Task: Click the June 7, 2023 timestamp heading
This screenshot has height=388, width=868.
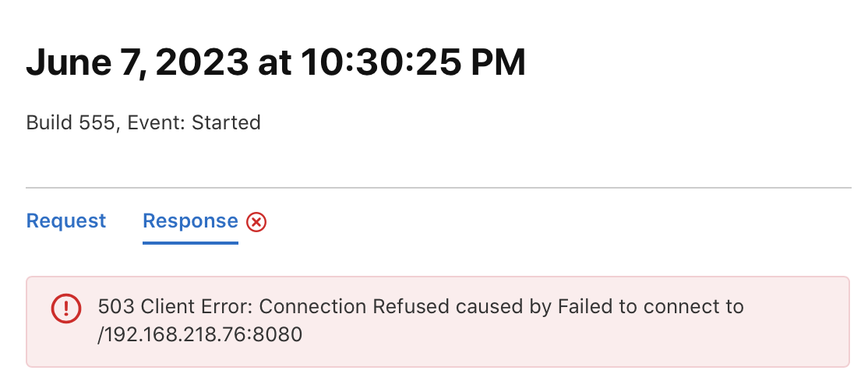Action: (x=276, y=62)
